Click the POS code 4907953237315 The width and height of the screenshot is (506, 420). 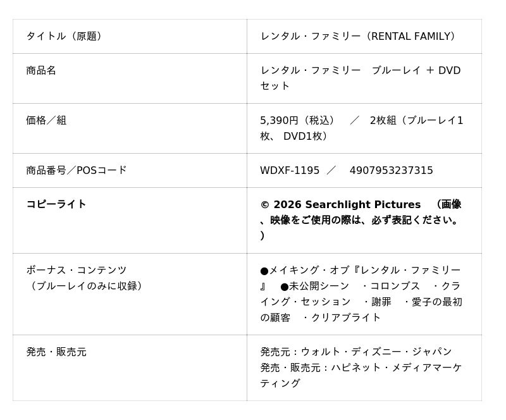[391, 170]
